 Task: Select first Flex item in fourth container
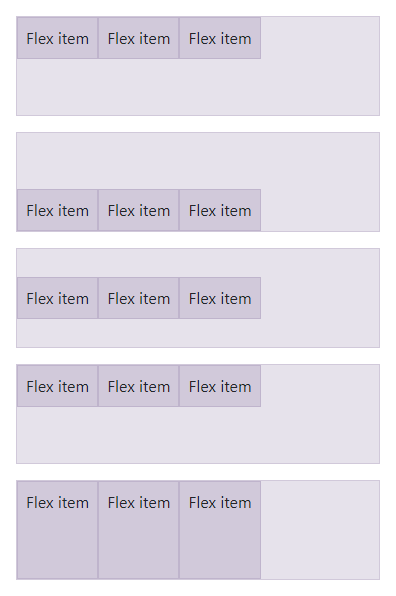click(x=57, y=386)
